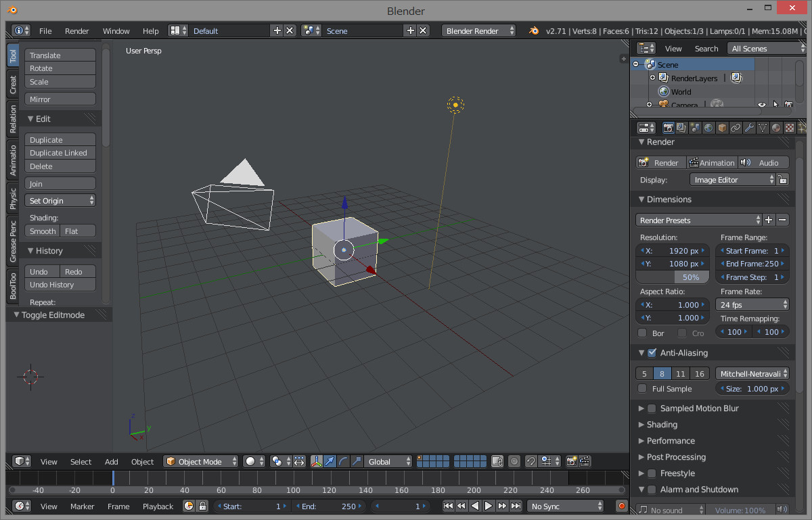This screenshot has height=520, width=812.
Task: Select the scale manipulator icon
Action: pyautogui.click(x=356, y=461)
